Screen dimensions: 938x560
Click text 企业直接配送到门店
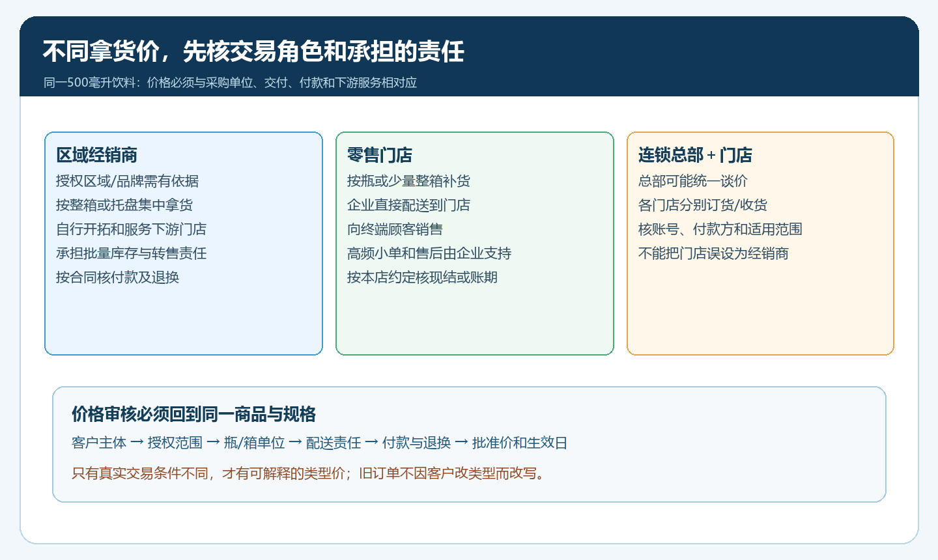[408, 205]
